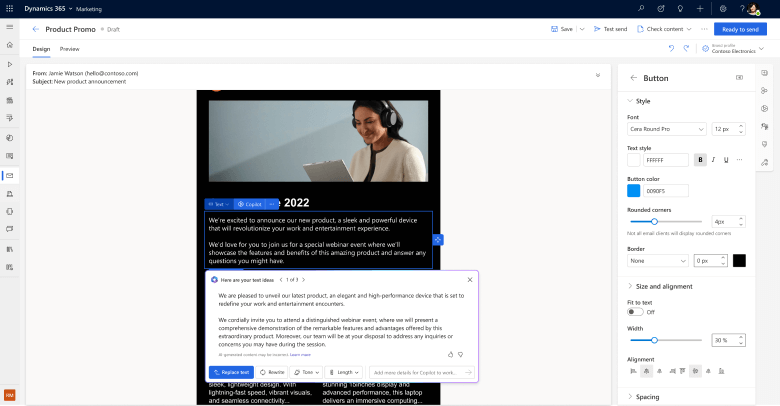This screenshot has height=406, width=780.
Task: Click the thumbs down feedback icon
Action: [x=462, y=354]
